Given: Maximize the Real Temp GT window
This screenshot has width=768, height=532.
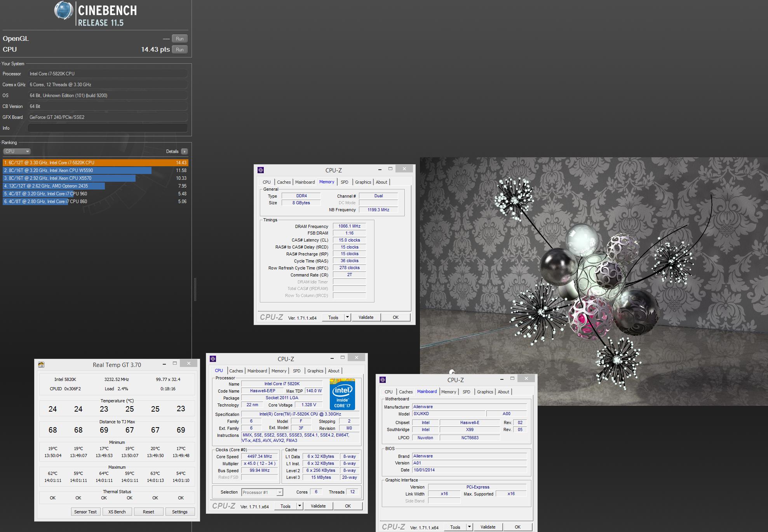Looking at the screenshot, I should pyautogui.click(x=175, y=363).
